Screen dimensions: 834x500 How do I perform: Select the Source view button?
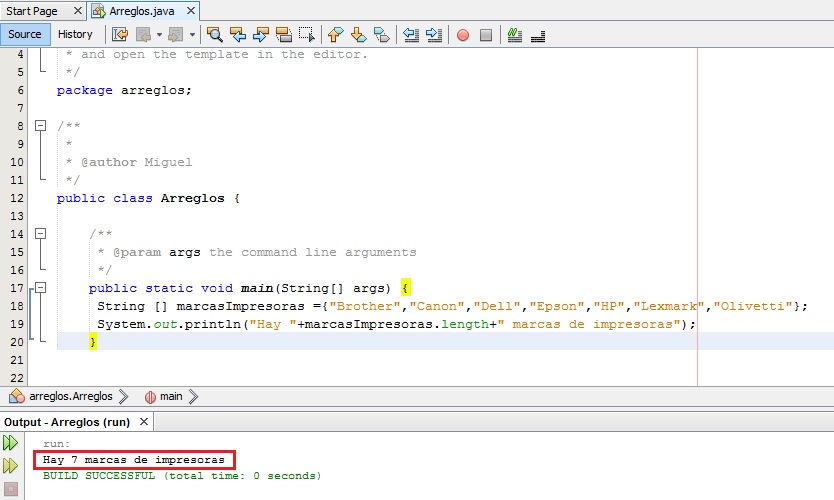25,34
